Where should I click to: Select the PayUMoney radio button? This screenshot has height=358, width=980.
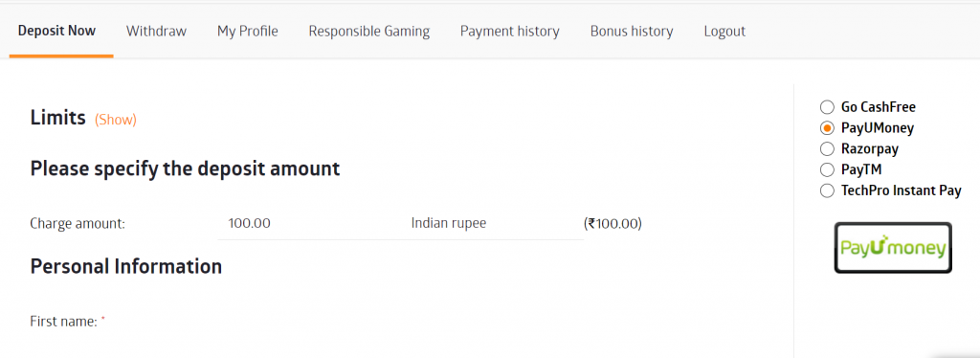pos(827,128)
